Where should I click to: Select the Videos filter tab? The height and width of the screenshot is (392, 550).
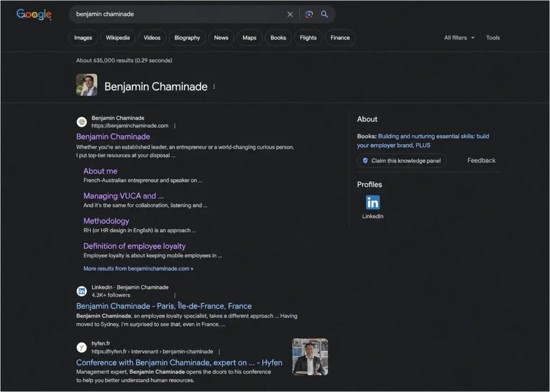coord(152,38)
